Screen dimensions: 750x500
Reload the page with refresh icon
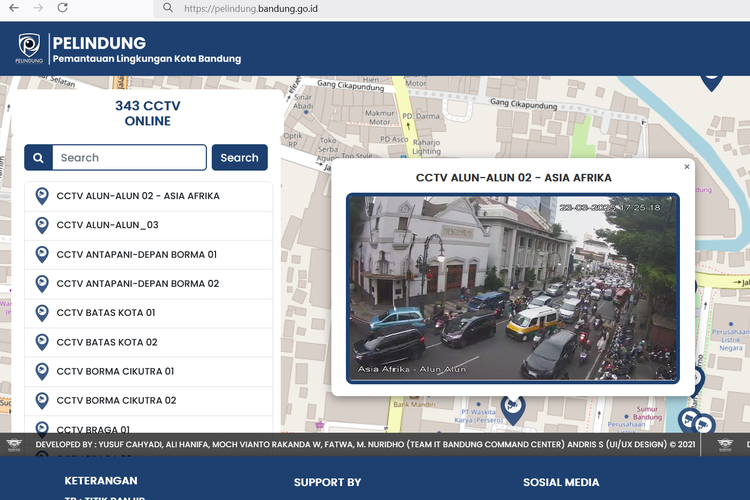click(x=63, y=8)
